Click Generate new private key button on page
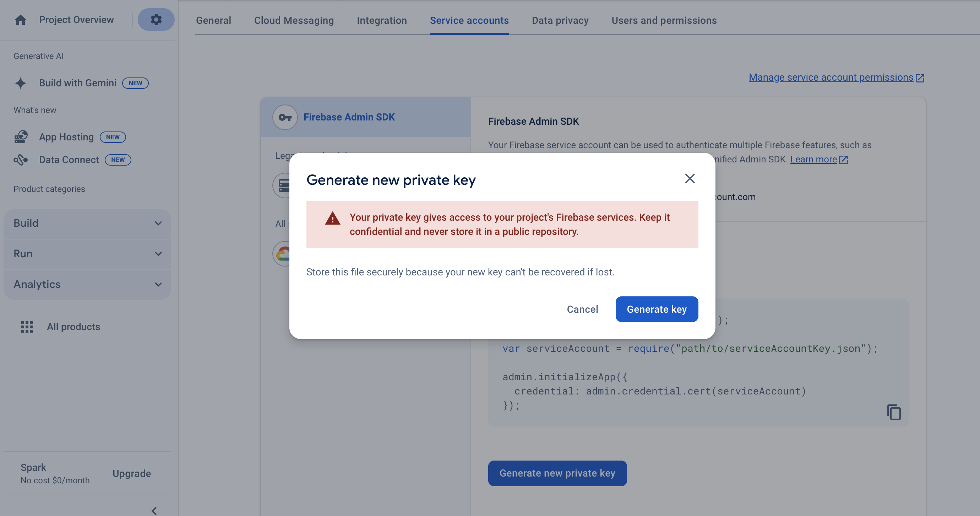 tap(557, 473)
